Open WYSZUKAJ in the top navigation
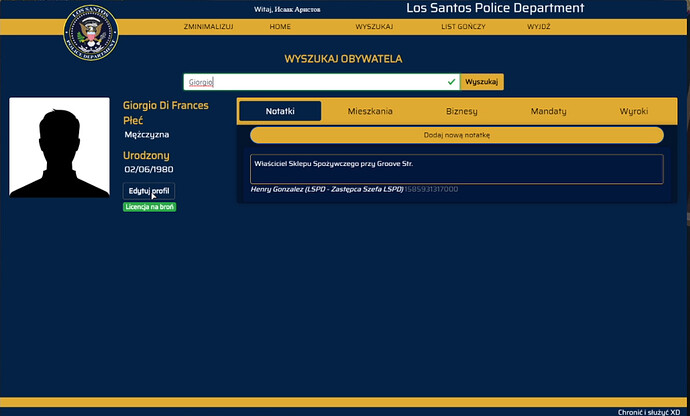Image resolution: width=690 pixels, height=416 pixels. (374, 26)
